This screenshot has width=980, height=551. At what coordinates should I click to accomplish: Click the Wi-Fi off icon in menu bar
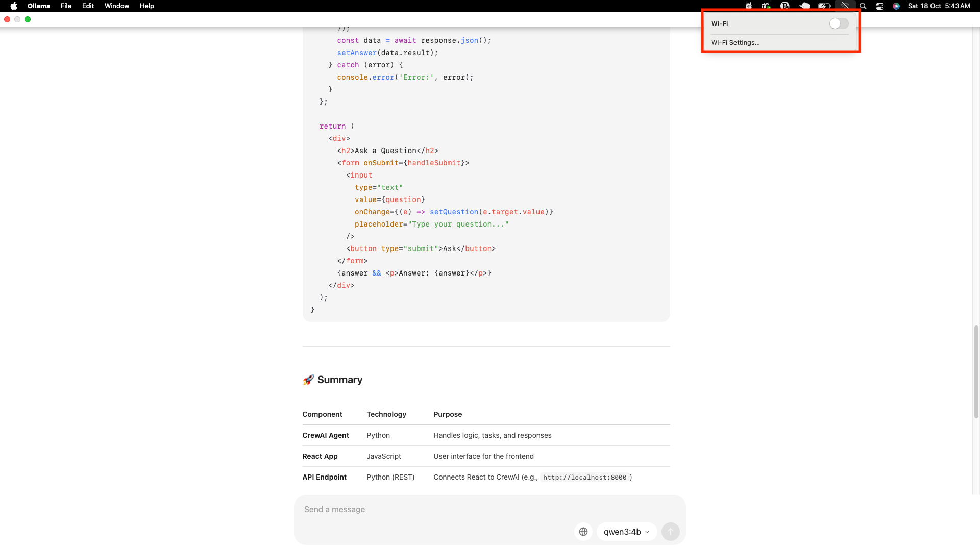845,6
